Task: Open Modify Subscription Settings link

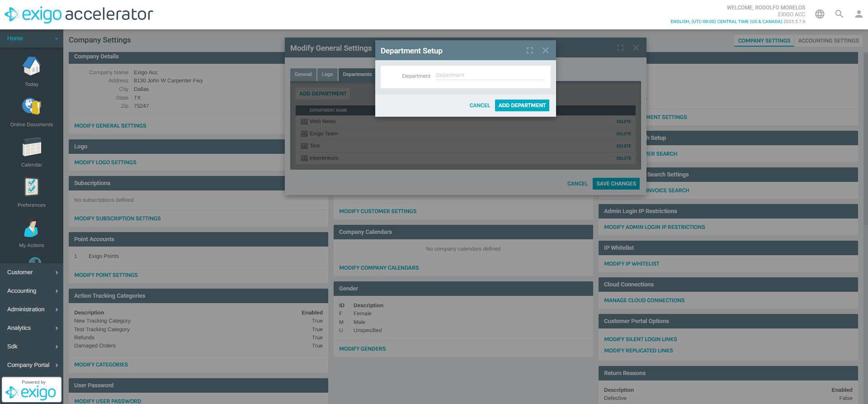Action: (118, 219)
